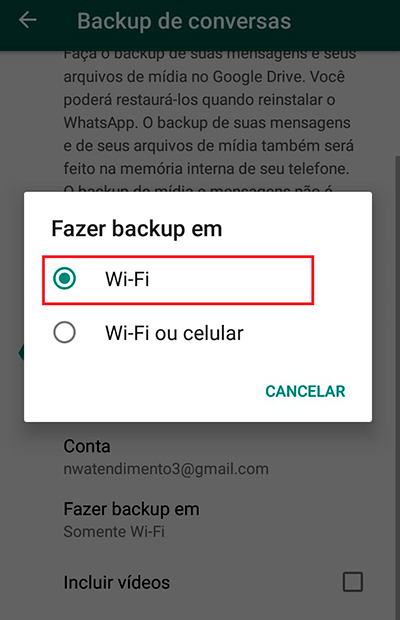Click the Backup de conversas header title
Image resolution: width=400 pixels, height=620 pixels.
pyautogui.click(x=184, y=21)
